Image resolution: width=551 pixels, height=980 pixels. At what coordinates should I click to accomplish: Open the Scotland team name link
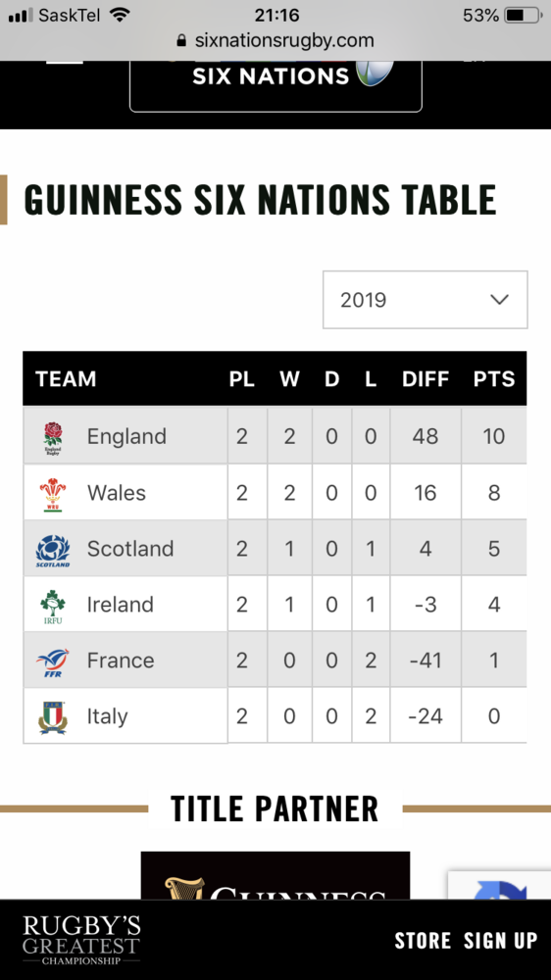click(130, 549)
